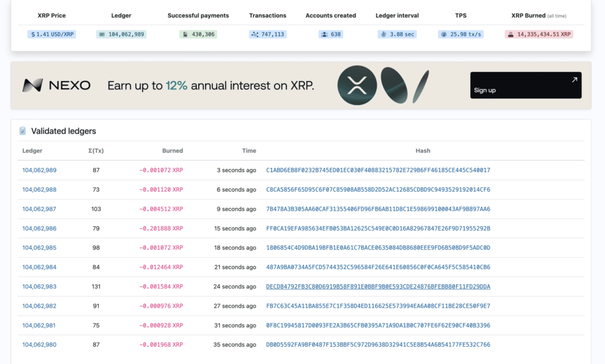Image resolution: width=605 pixels, height=364 pixels.
Task: Click transaction count 103
Action: click(x=96, y=209)
